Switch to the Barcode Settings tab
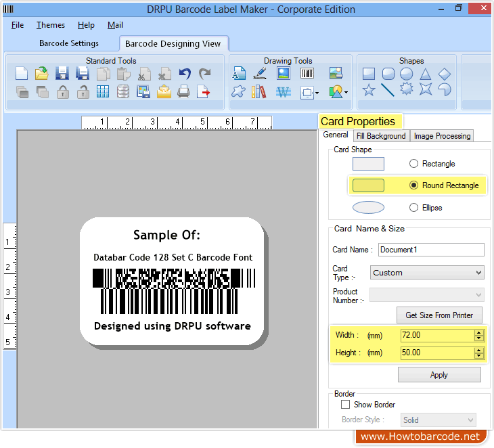 coord(68,43)
